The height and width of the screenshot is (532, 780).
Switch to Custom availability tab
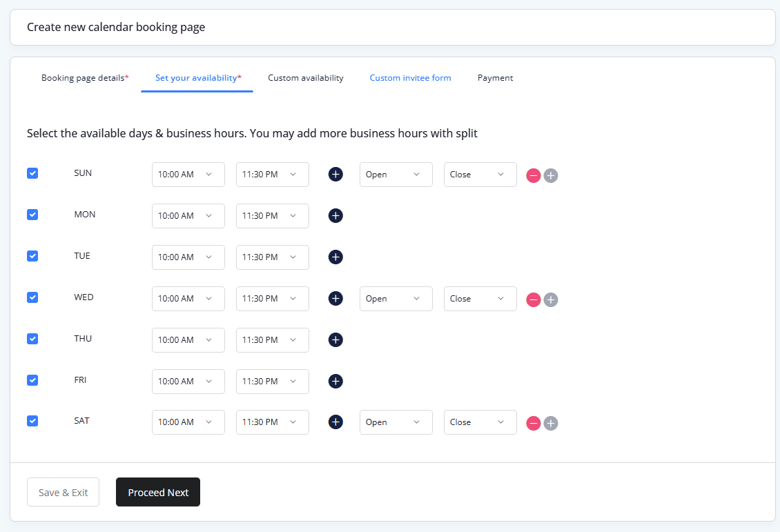coord(306,78)
